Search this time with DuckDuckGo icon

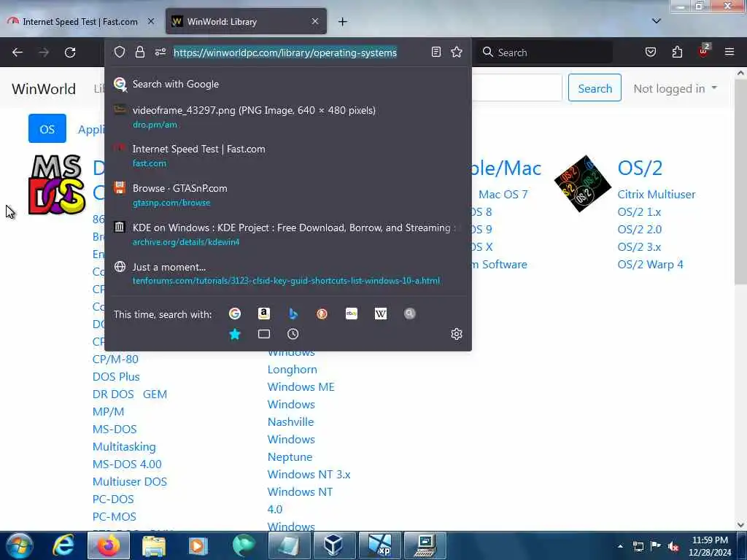pos(322,314)
